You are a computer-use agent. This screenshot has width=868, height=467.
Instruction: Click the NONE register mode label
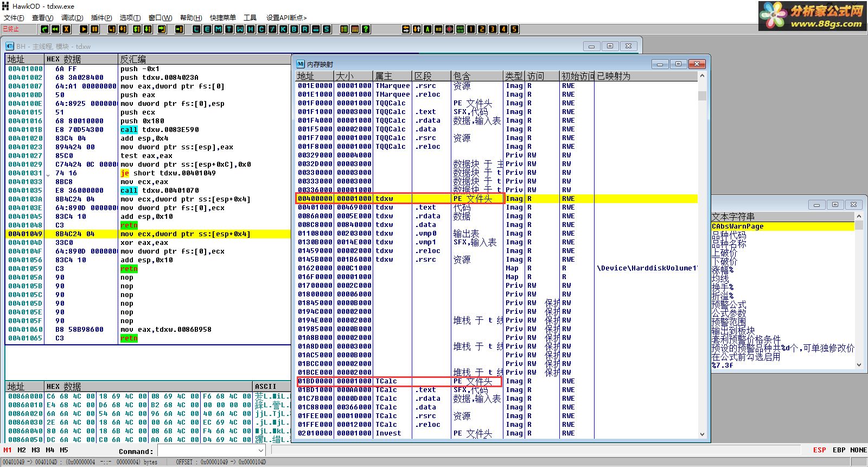point(858,450)
